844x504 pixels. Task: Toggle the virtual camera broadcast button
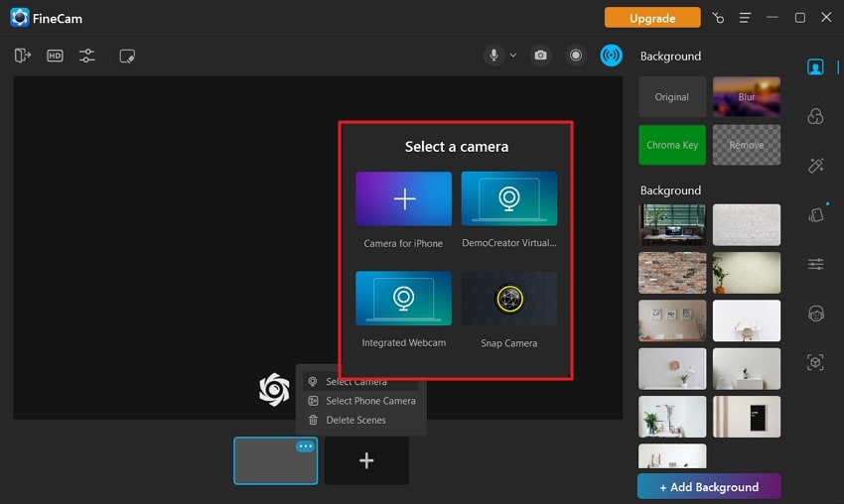(x=611, y=55)
